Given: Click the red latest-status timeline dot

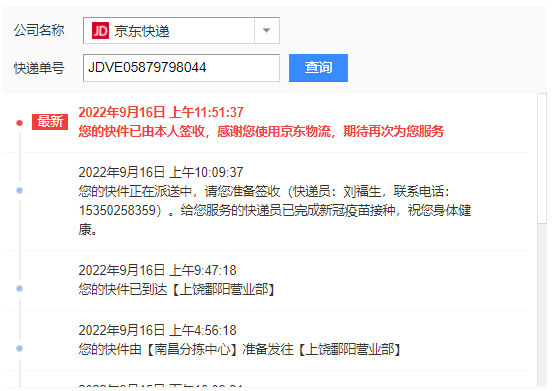Looking at the screenshot, I should coord(19,123).
